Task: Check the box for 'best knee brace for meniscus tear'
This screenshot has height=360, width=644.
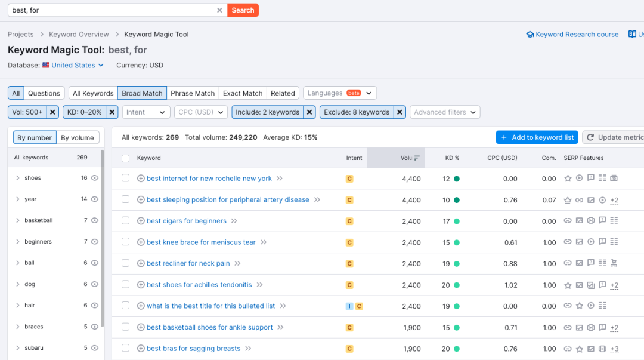Action: tap(126, 242)
